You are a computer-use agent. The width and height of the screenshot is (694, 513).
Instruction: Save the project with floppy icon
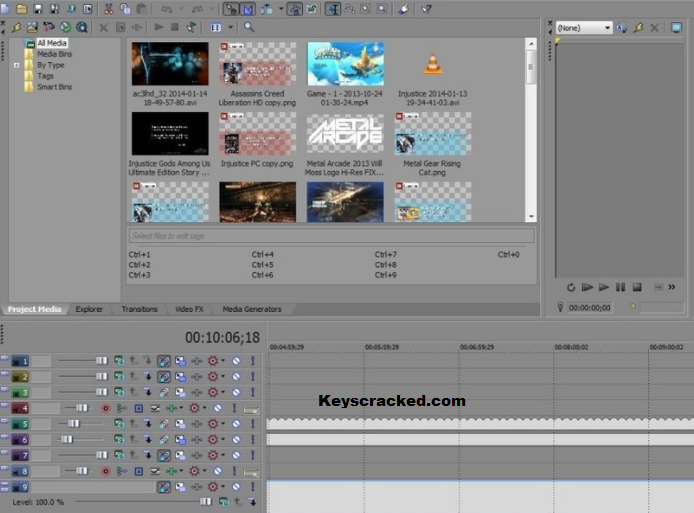tap(38, 8)
